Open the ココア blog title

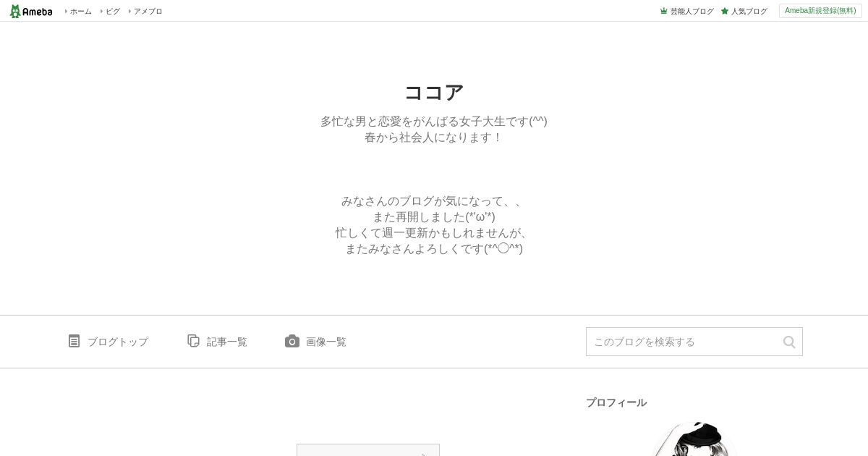click(434, 93)
